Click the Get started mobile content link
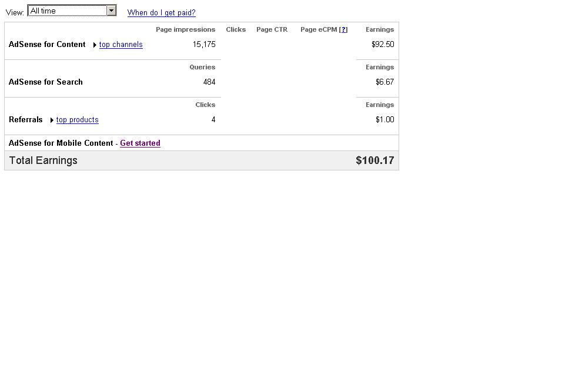 point(140,143)
